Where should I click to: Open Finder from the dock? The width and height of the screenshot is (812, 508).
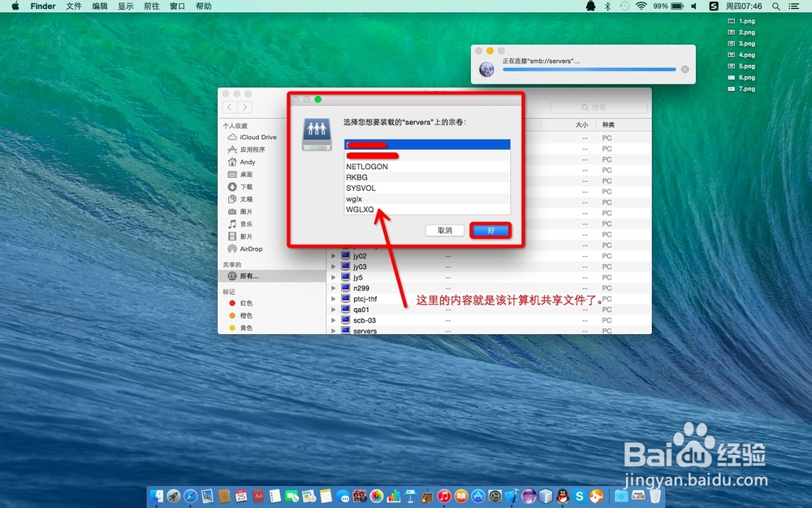point(157,496)
